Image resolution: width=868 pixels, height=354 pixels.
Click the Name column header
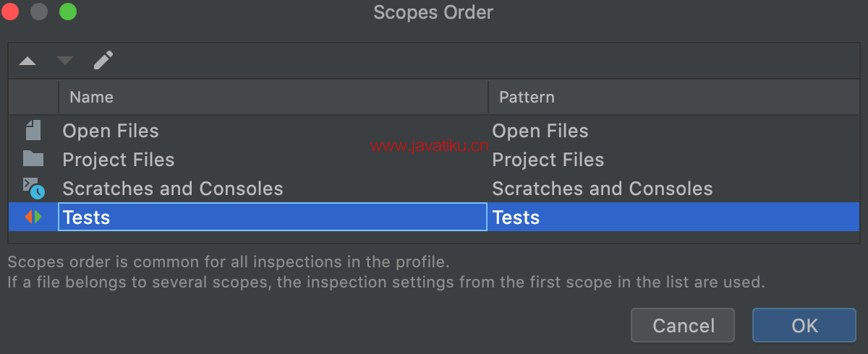[273, 97]
